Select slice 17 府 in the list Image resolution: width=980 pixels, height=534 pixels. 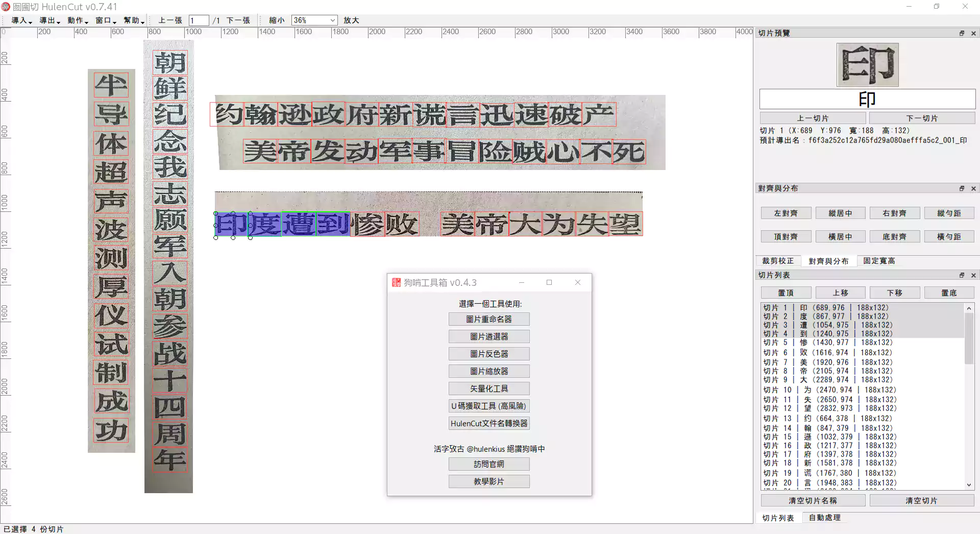pos(863,454)
